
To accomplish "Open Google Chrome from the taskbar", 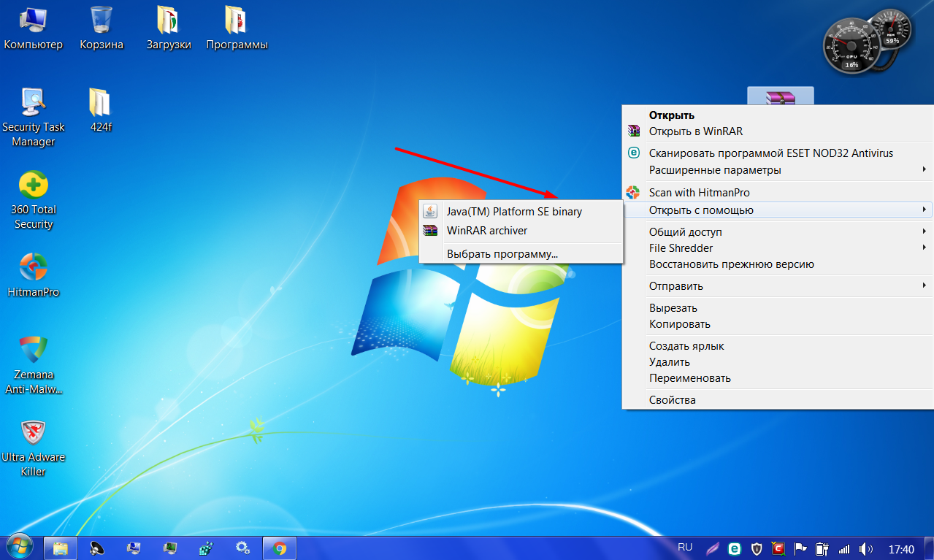I will 279,548.
